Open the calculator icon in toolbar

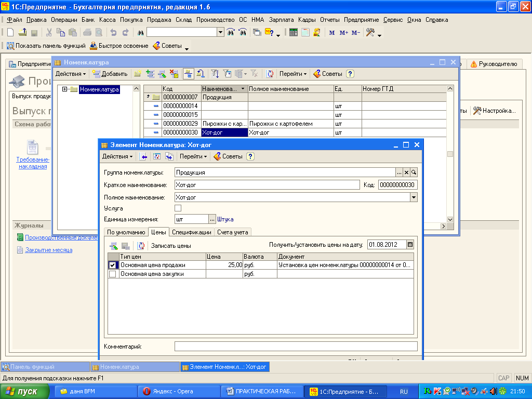(x=294, y=33)
